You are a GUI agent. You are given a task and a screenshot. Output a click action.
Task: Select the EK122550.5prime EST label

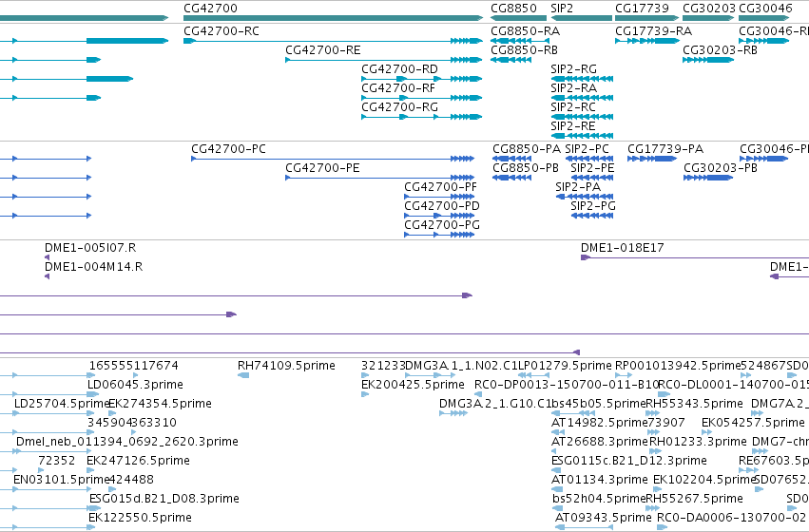(141, 518)
